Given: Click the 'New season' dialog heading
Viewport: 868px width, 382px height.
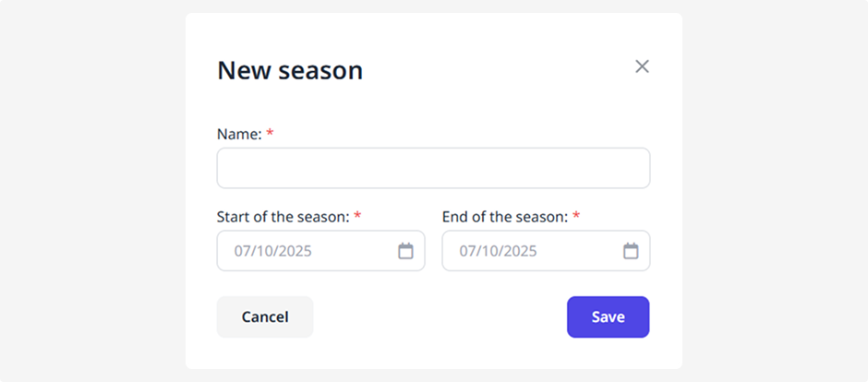Looking at the screenshot, I should pyautogui.click(x=289, y=70).
